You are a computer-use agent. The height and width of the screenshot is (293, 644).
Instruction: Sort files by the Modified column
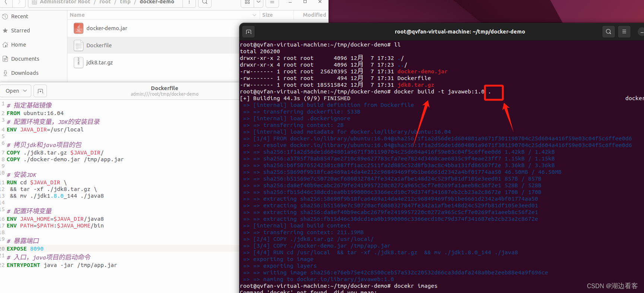314,15
